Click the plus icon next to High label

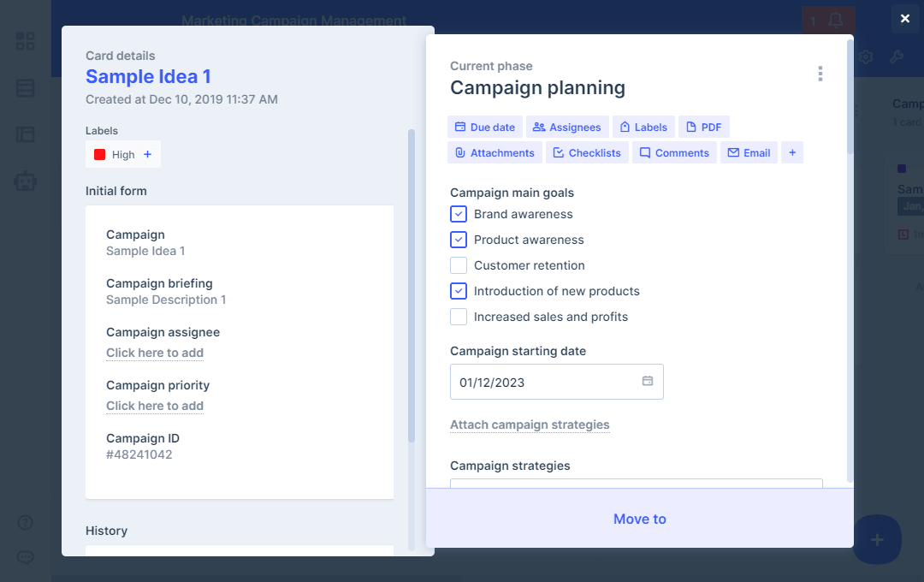[x=147, y=155]
